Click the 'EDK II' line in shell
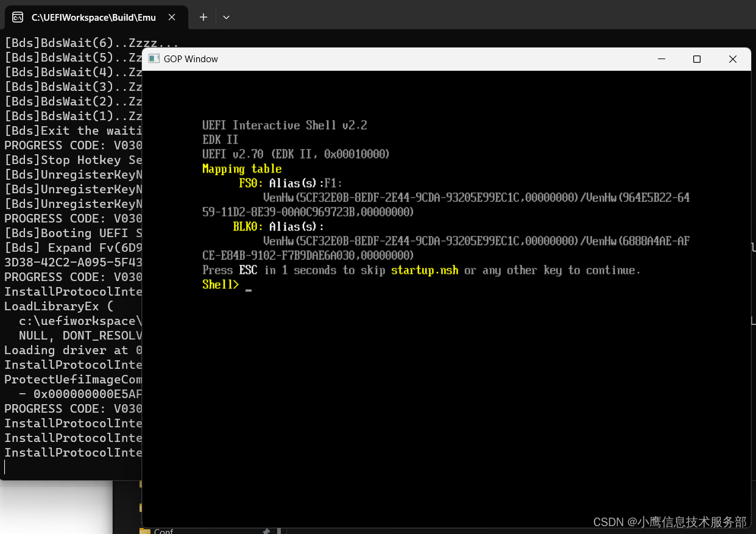756x534 pixels. (x=220, y=140)
